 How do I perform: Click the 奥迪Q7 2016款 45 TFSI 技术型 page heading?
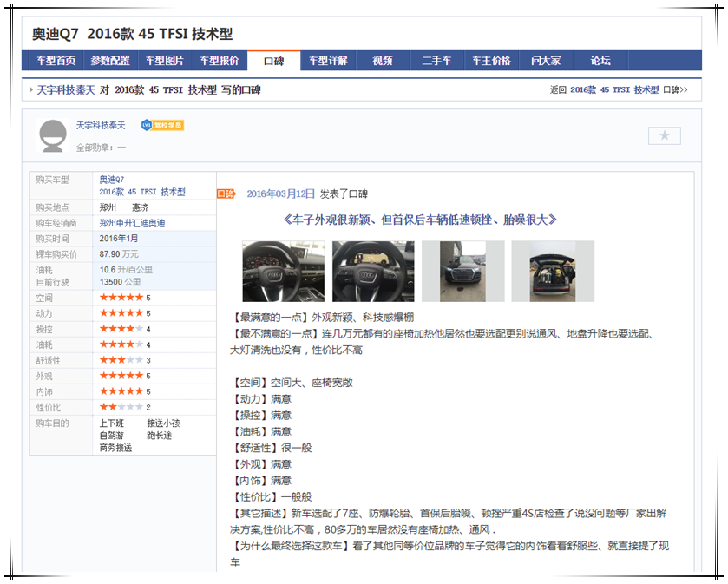point(132,34)
